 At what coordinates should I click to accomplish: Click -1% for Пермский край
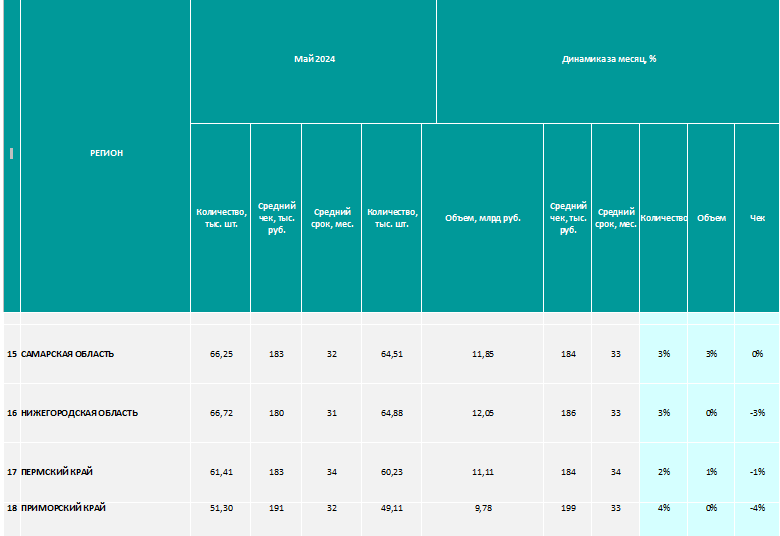(x=757, y=471)
